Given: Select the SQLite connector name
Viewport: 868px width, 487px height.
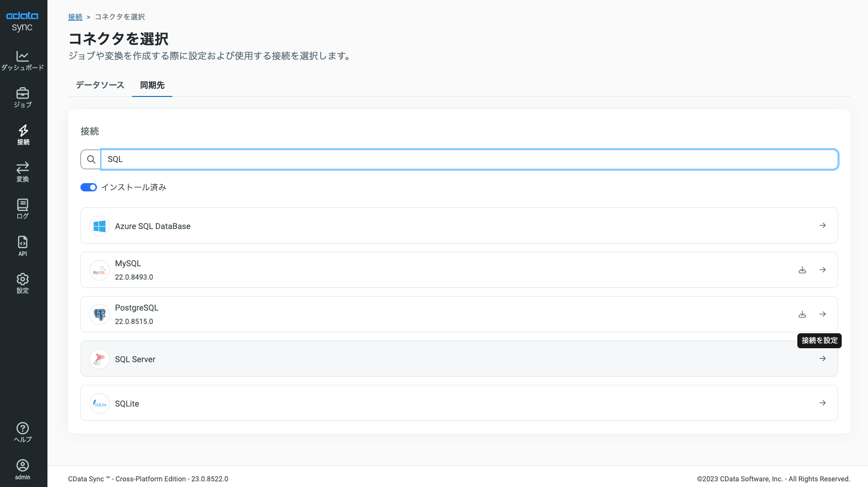Looking at the screenshot, I should [x=127, y=403].
